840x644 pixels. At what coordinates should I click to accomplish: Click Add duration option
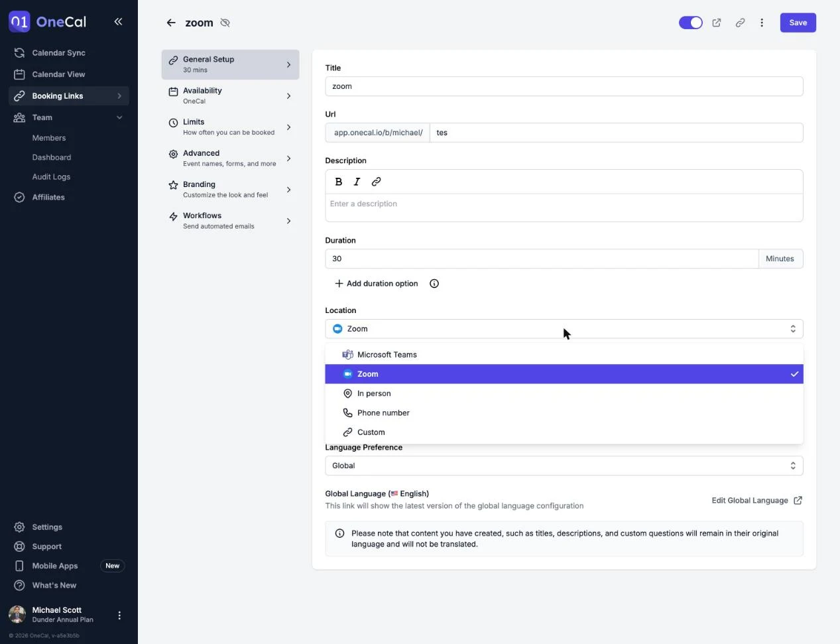(376, 283)
